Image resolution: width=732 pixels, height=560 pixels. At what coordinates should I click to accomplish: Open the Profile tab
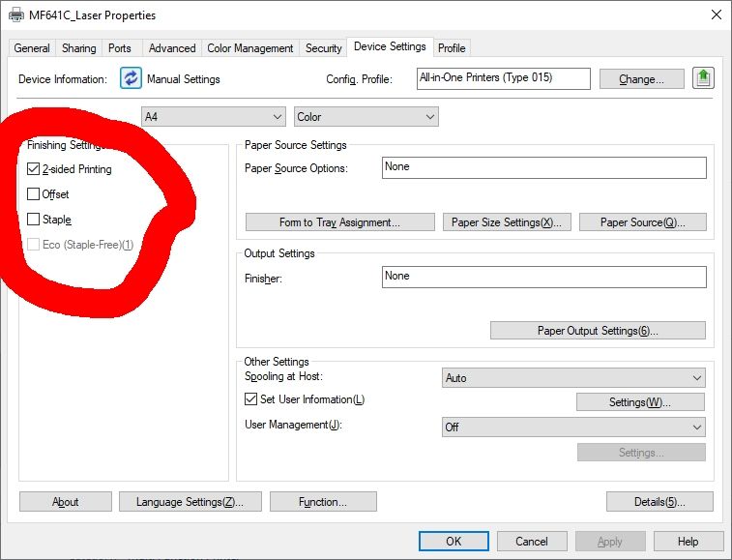[x=452, y=48]
